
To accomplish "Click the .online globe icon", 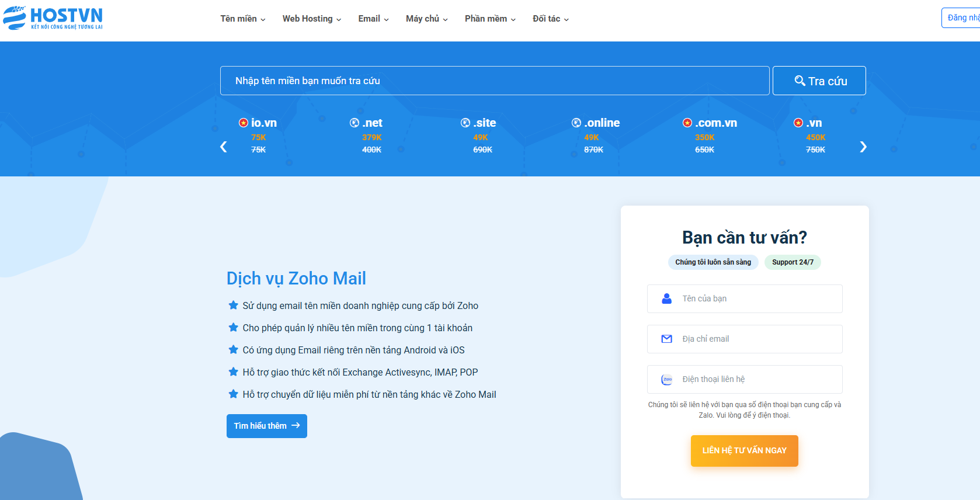I will [x=576, y=123].
